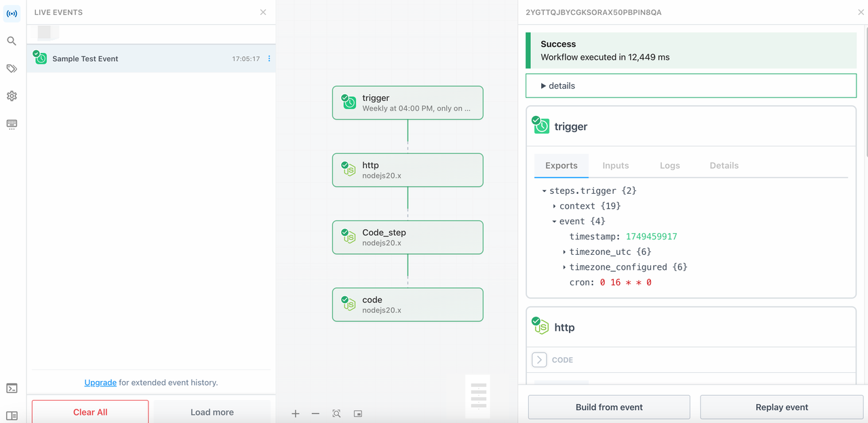The height and width of the screenshot is (423, 868).
Task: Open Sample Test Event options menu
Action: 269,59
